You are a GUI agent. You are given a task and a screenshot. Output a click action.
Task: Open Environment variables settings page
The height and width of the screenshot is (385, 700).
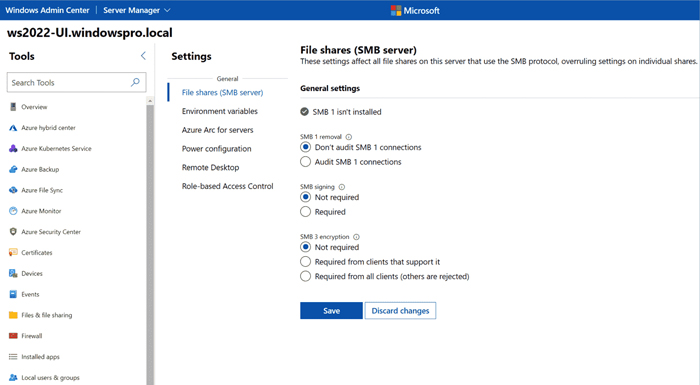pyautogui.click(x=220, y=111)
